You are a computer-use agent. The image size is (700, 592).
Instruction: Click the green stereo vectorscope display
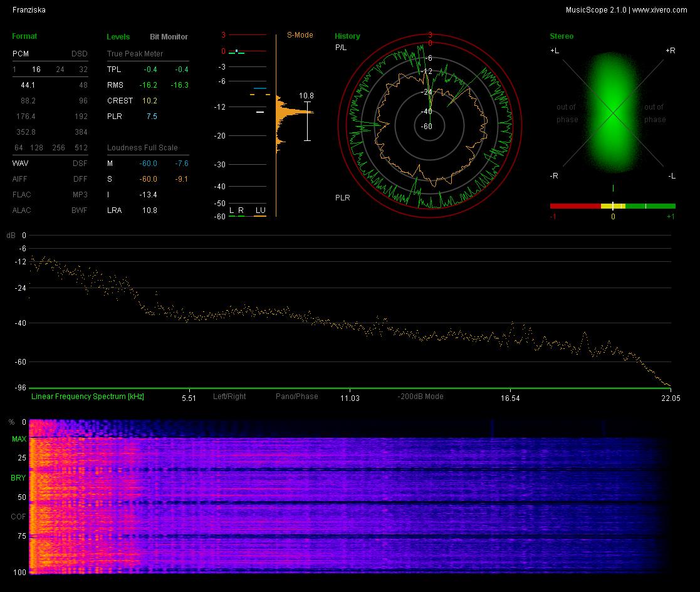613,112
